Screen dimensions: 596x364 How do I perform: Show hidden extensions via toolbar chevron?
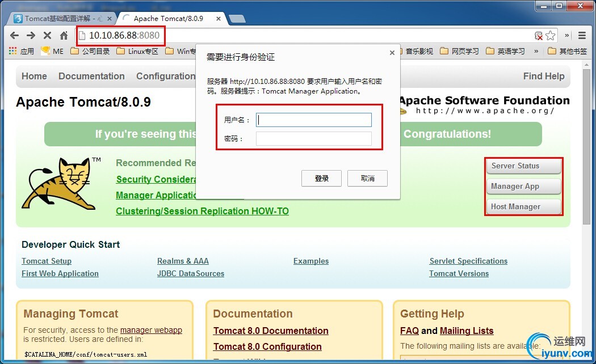[x=566, y=35]
